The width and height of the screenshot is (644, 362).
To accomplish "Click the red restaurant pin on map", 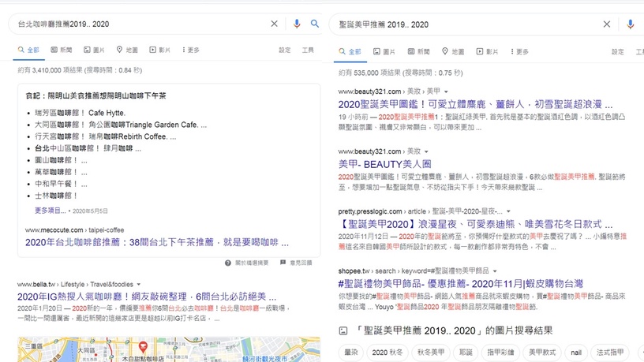I will click(143, 347).
